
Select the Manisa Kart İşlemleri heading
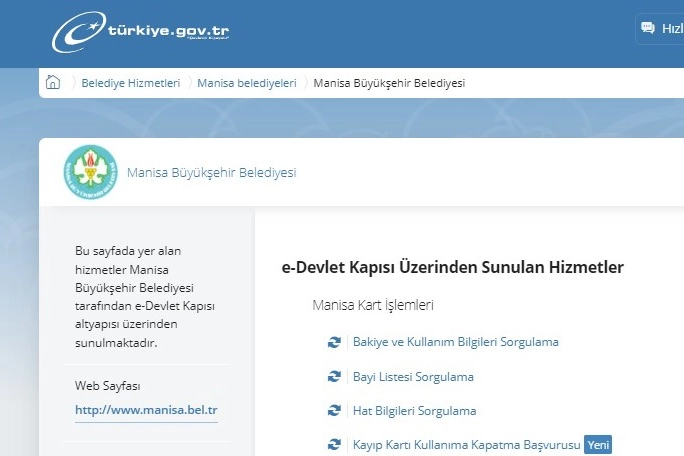tap(373, 305)
